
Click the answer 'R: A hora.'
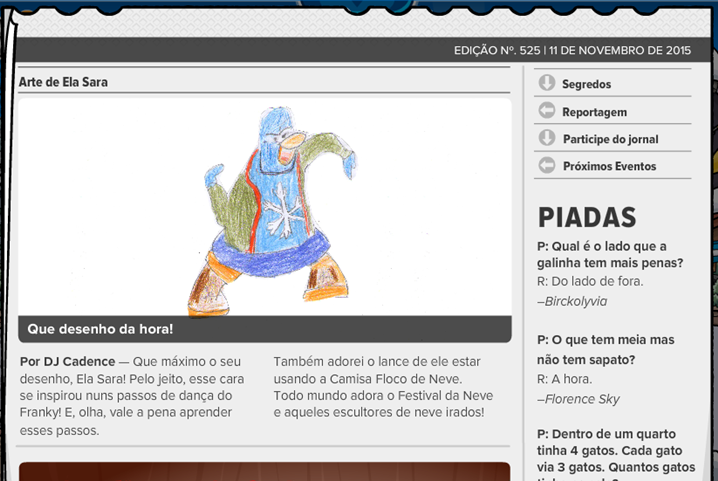564,379
